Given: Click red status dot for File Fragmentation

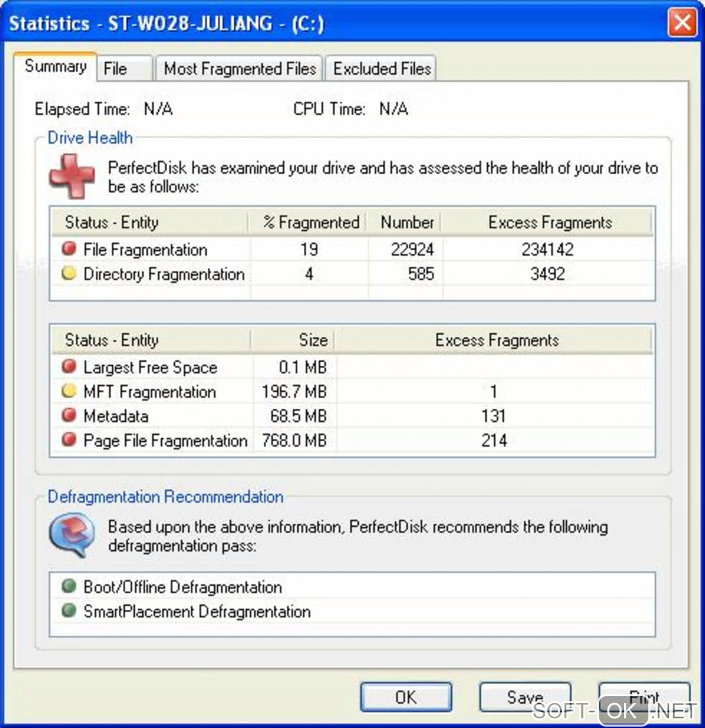Looking at the screenshot, I should [68, 249].
